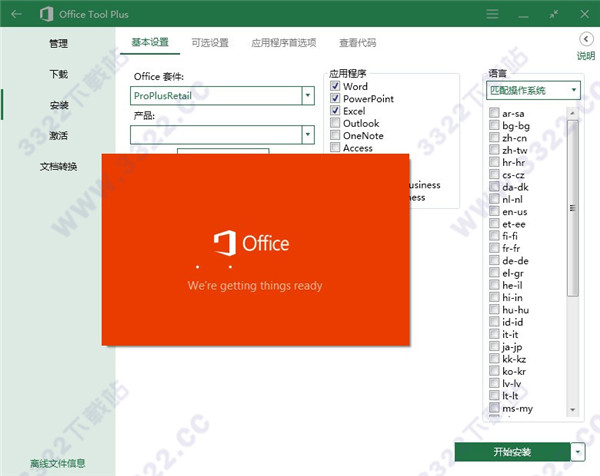Close the Office Tool Plus window
This screenshot has width=600, height=476.
[x=584, y=14]
